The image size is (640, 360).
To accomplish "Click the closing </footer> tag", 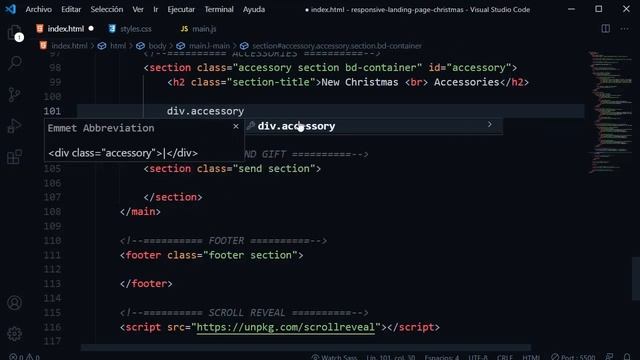I will (x=146, y=284).
